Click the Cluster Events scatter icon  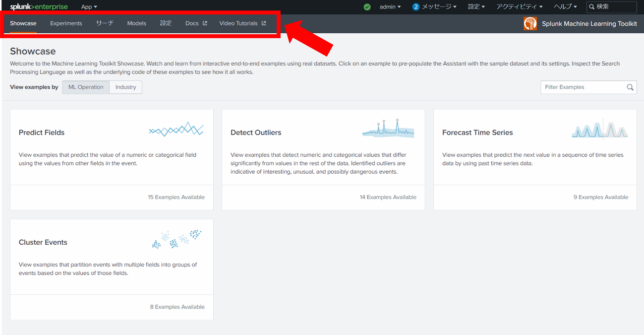(176, 239)
